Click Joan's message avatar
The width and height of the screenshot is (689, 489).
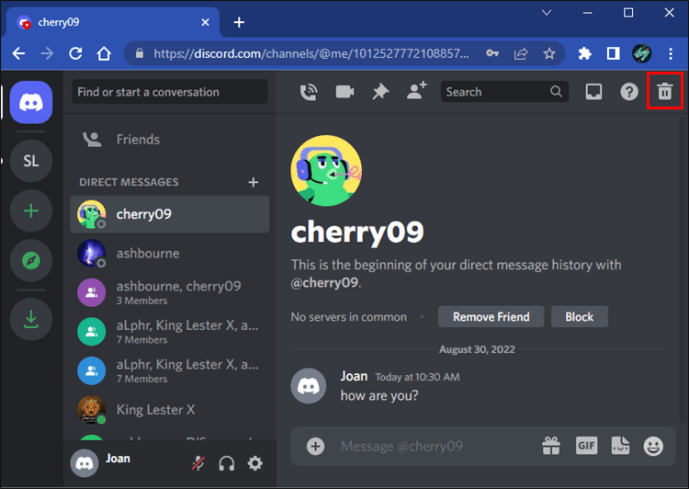pyautogui.click(x=308, y=386)
